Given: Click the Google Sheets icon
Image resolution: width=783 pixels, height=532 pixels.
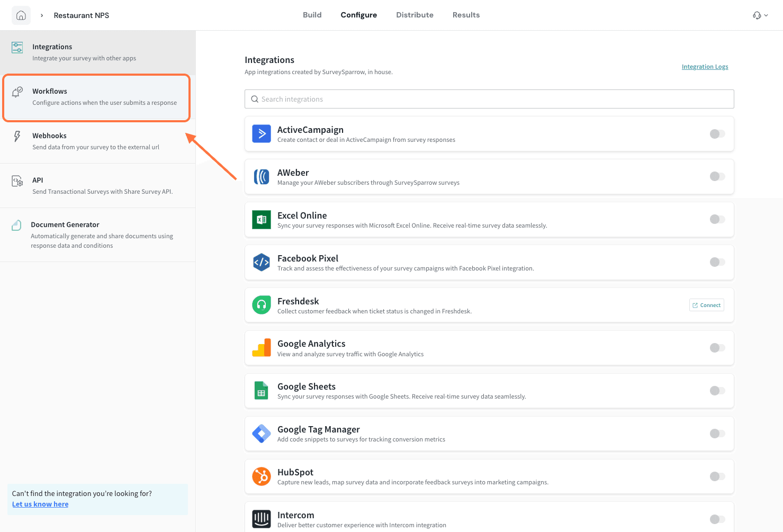Looking at the screenshot, I should pos(262,391).
